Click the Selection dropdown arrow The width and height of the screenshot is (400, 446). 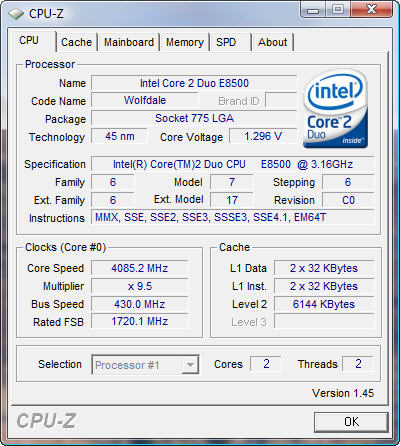pos(190,365)
